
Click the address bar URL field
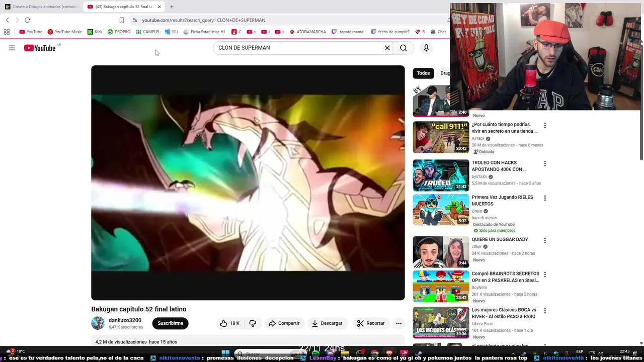tap(292, 20)
